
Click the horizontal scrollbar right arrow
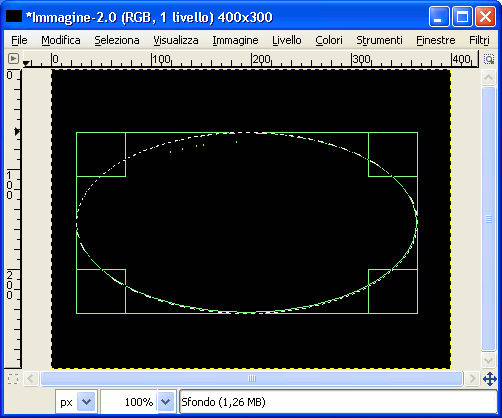(x=472, y=379)
